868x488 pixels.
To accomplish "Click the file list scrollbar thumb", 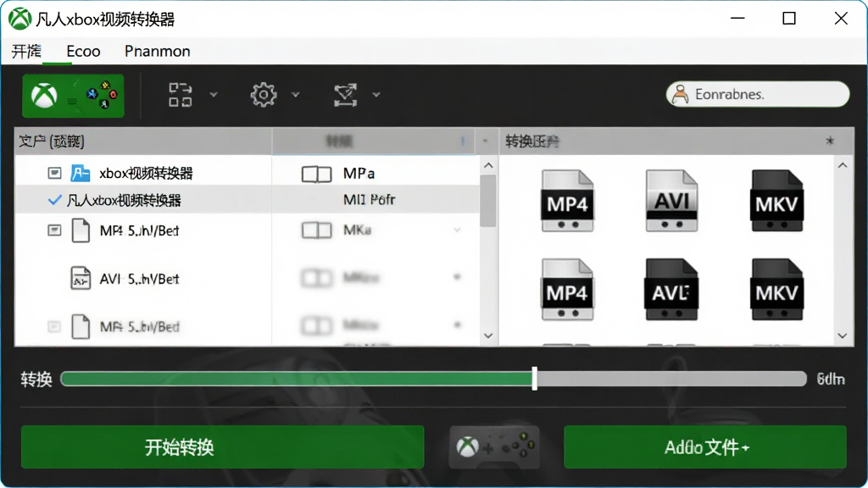I will [x=487, y=201].
